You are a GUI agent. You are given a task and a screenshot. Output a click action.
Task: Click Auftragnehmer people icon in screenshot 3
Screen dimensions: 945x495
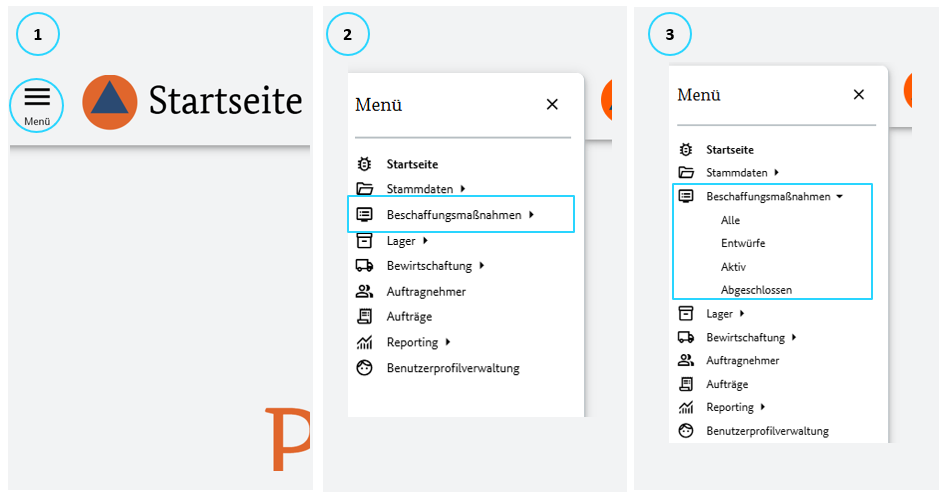coord(686,360)
